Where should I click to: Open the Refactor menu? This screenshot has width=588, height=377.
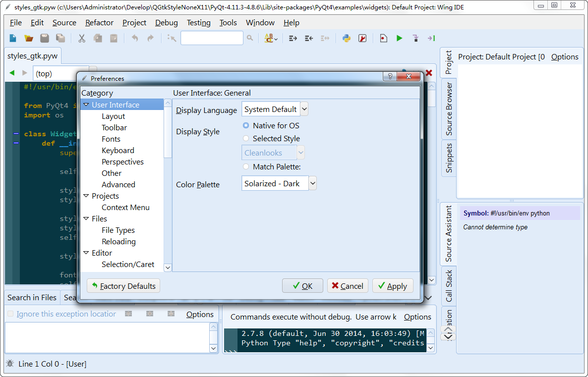coord(99,23)
